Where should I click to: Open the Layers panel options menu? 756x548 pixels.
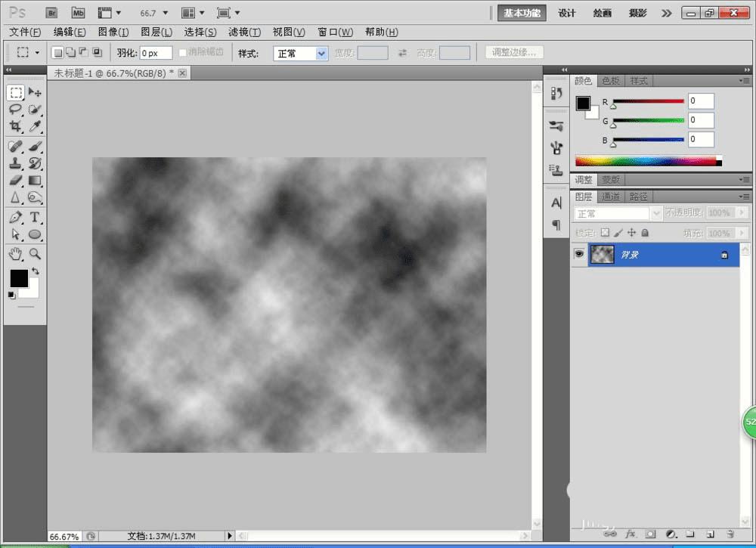click(x=745, y=197)
